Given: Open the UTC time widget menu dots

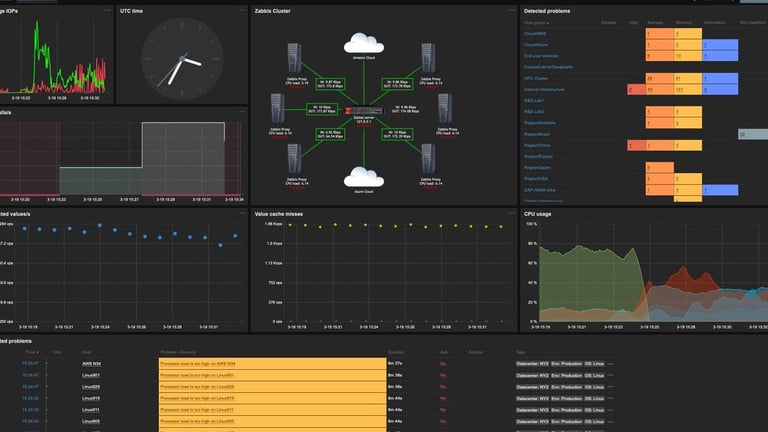Looking at the screenshot, I should [x=242, y=10].
